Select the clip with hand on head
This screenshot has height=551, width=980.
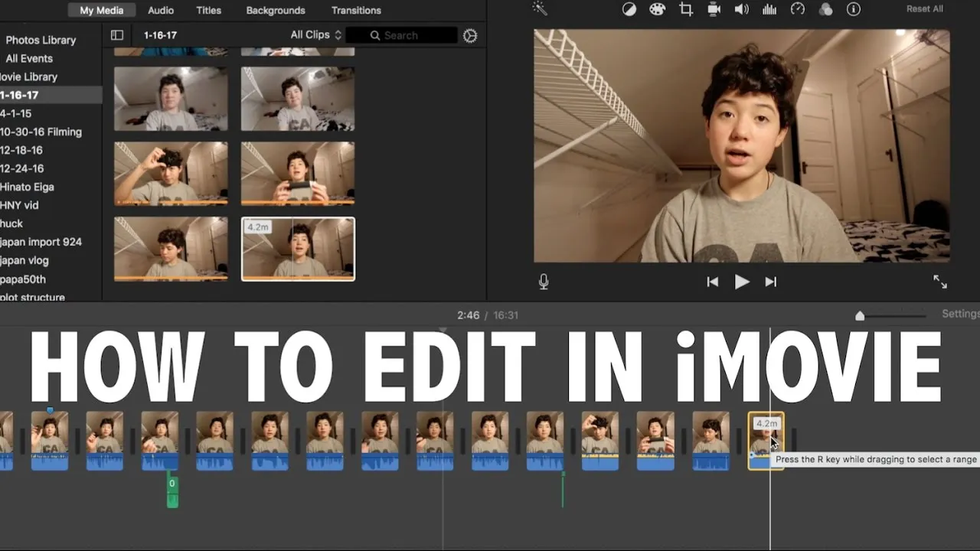point(171,173)
